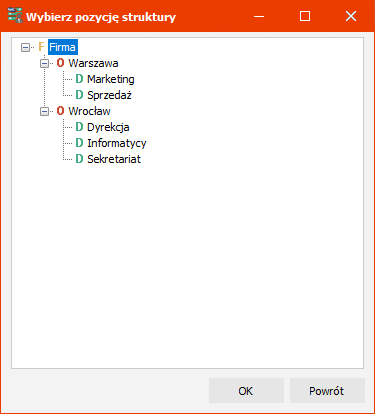
Task: Select the Informatycy tree item
Action: pyautogui.click(x=117, y=143)
